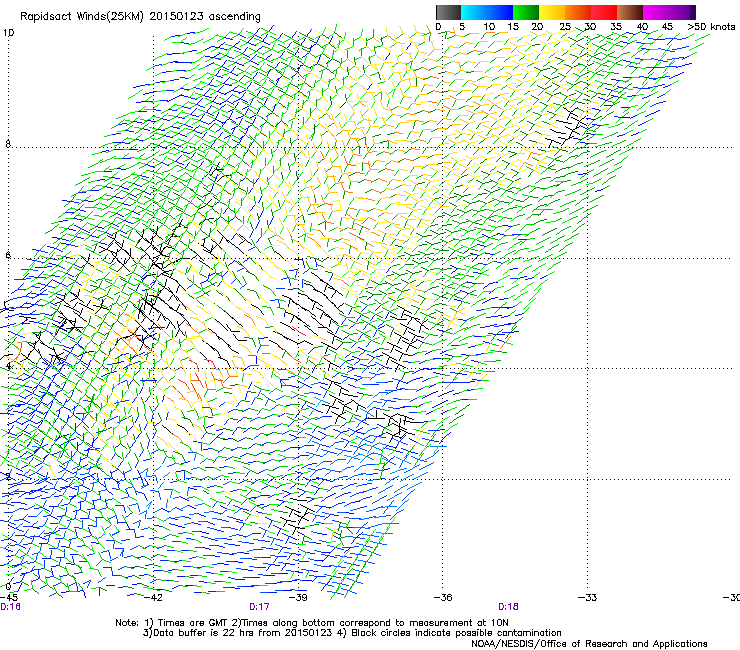
Task: Click the orange 25–30 knots legend swatch
Action: tap(578, 12)
